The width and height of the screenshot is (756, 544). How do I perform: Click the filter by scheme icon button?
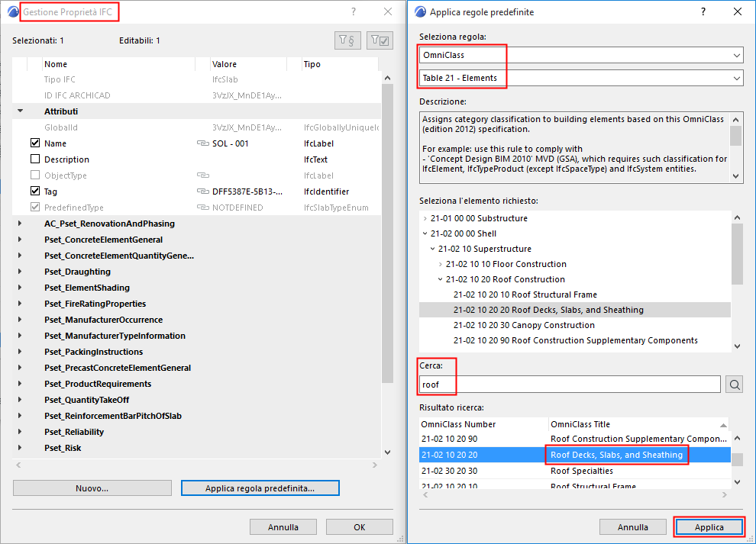click(347, 40)
